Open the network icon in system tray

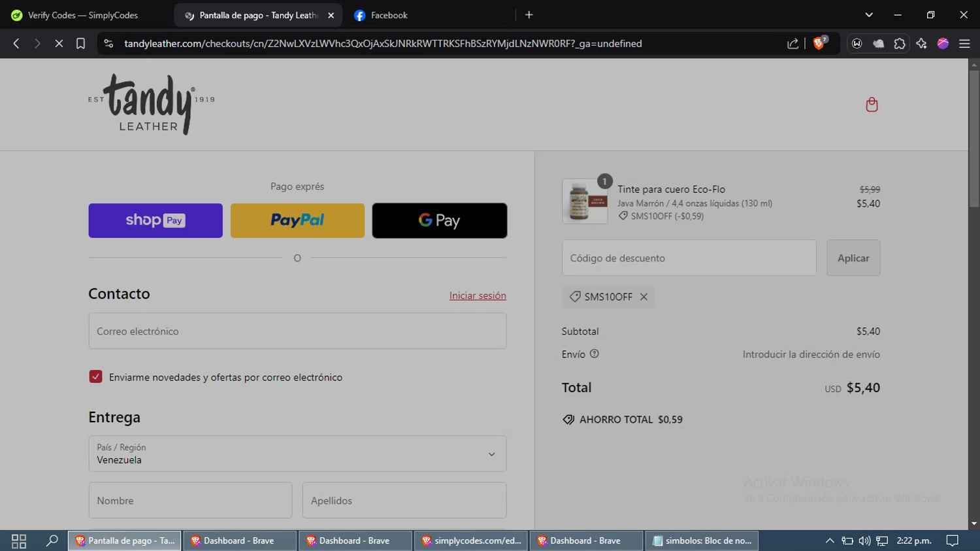coord(882,541)
